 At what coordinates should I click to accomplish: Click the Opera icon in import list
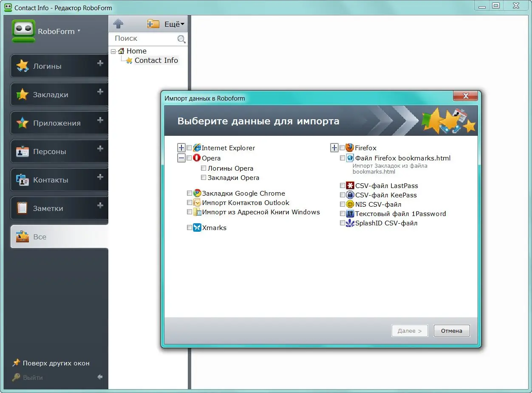[x=197, y=158]
